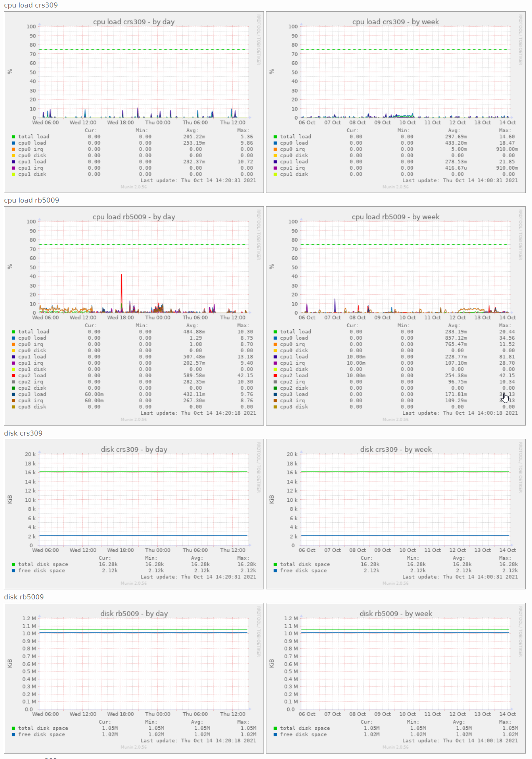Viewport: 532px width, 759px height.
Task: Select the average value 507.48m
Action: point(194,357)
